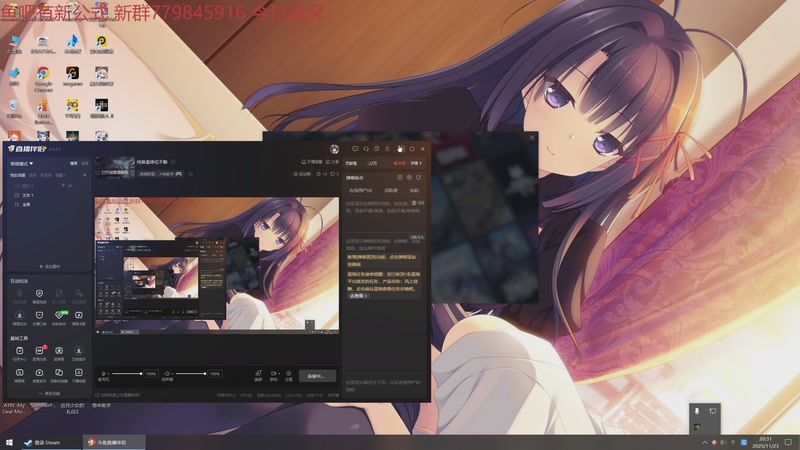Open the 基础工具 icon with red badge
800x450 pixels.
click(39, 351)
